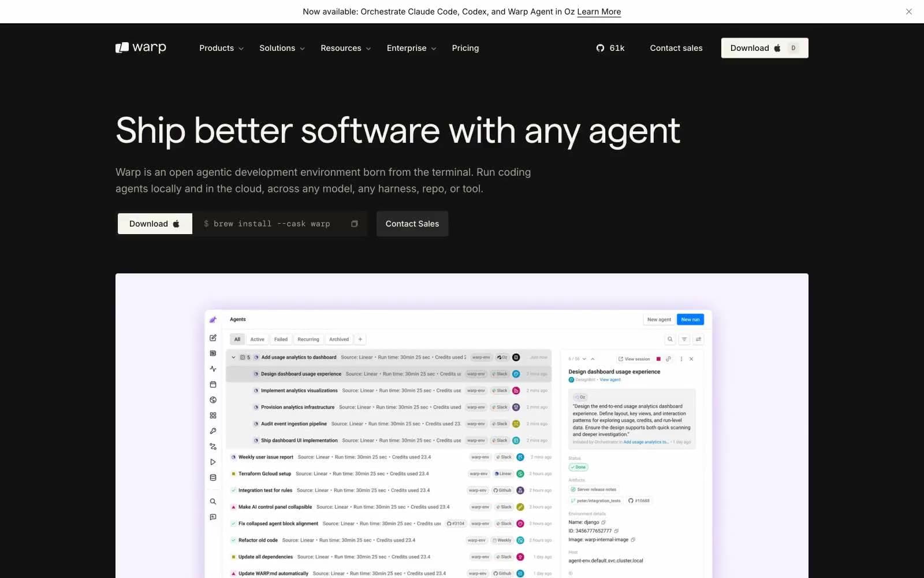The image size is (924, 578).
Task: Click the play triangle icon in the Agents sidebar
Action: (213, 462)
